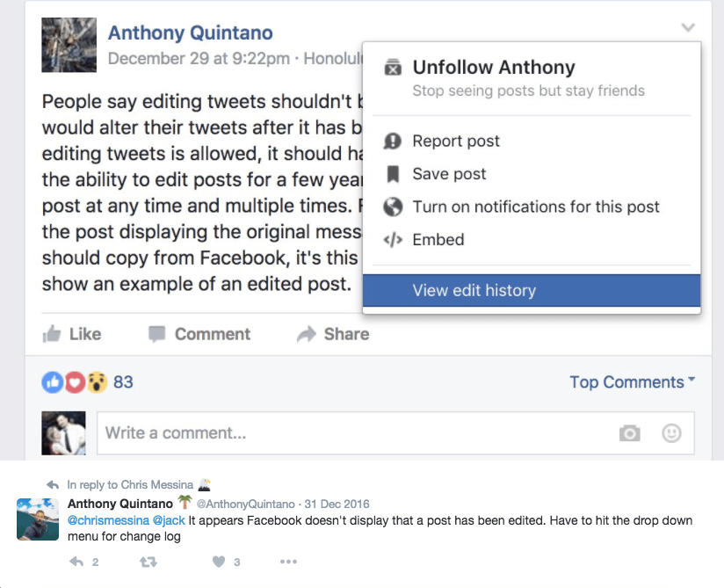The width and height of the screenshot is (724, 588).
Task: Open the tweet's three-dot more menu
Action: [288, 562]
